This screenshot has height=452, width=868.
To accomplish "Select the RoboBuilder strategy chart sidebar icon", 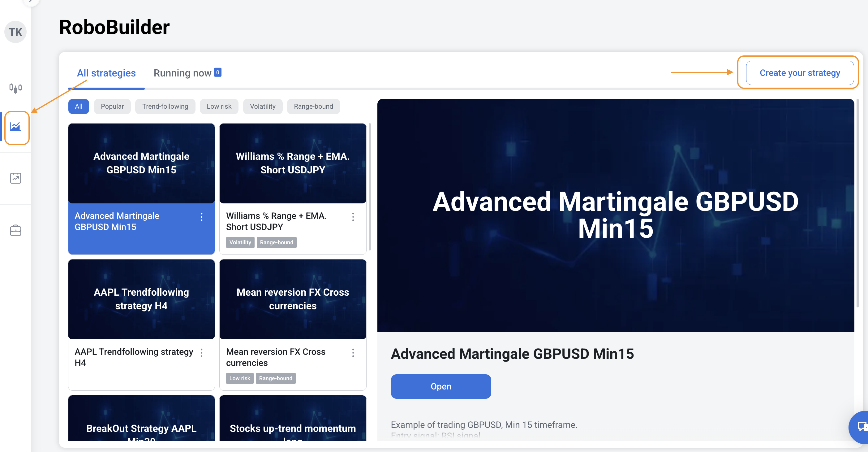I will pyautogui.click(x=15, y=127).
